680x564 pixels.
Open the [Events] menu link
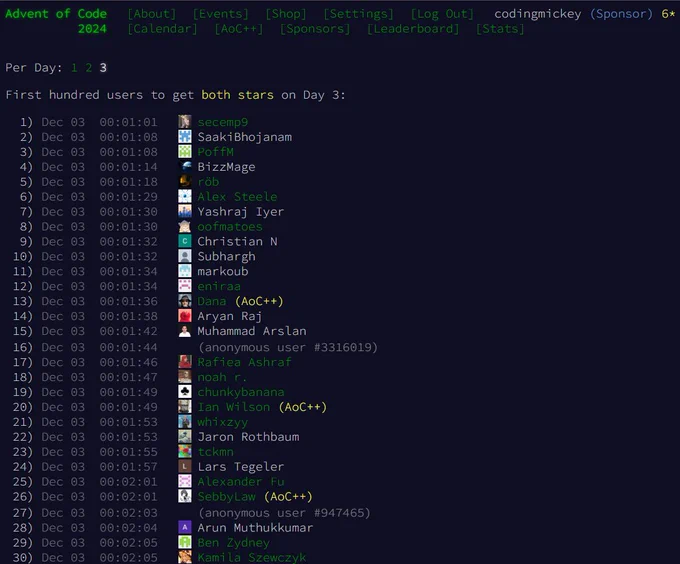coord(221,14)
